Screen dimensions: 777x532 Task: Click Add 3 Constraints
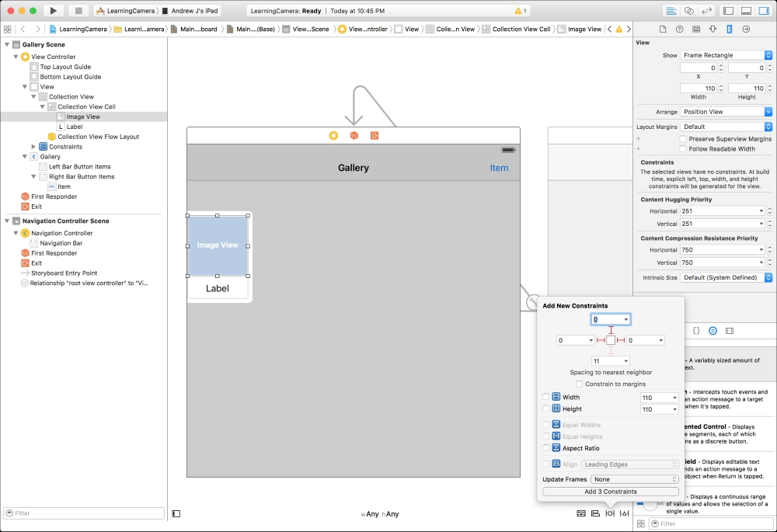[611, 492]
